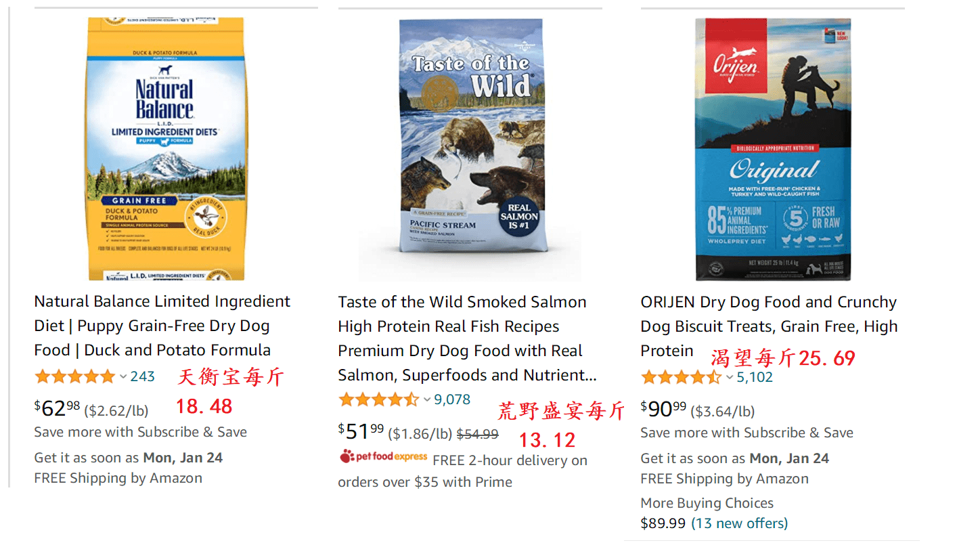Click the $90.99 ORIJEN price
Viewport: 980px width, 543px height.
click(x=664, y=410)
